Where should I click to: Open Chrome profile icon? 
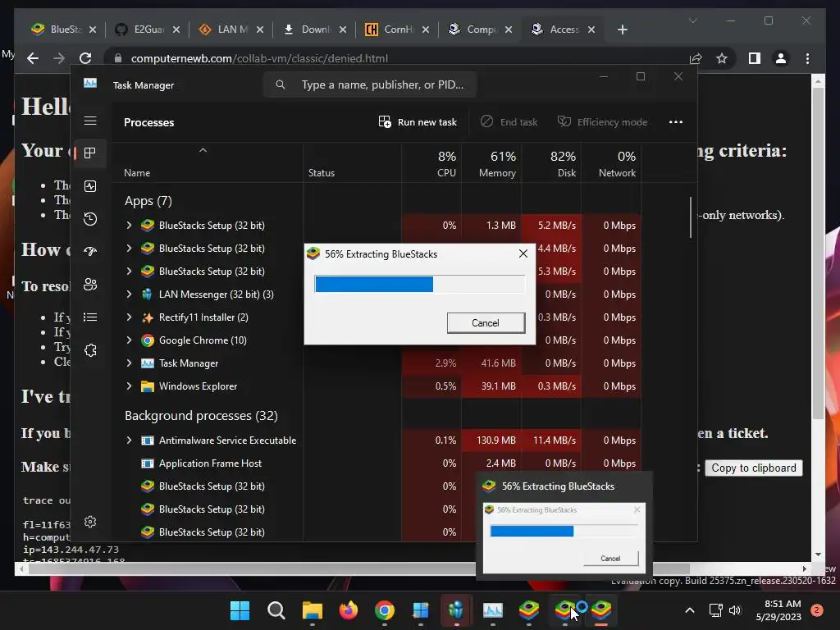coord(781,58)
